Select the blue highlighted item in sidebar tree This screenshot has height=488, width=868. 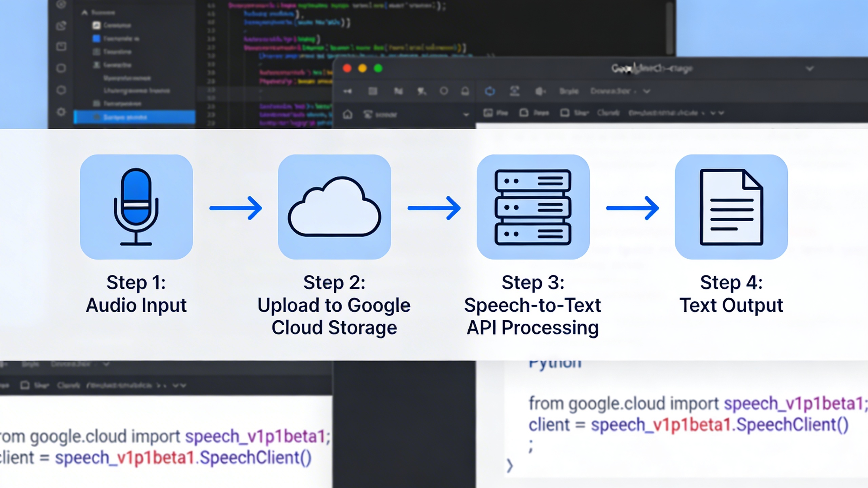pos(134,117)
